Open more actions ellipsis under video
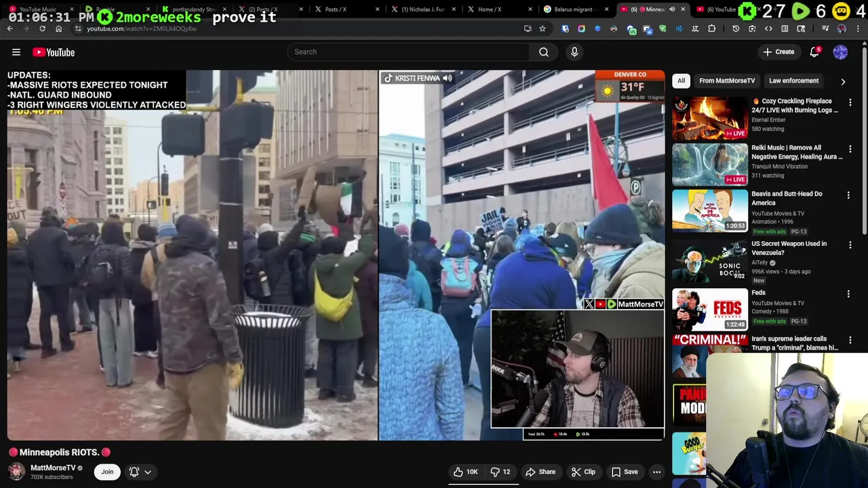The width and height of the screenshot is (868, 488). [x=656, y=472]
